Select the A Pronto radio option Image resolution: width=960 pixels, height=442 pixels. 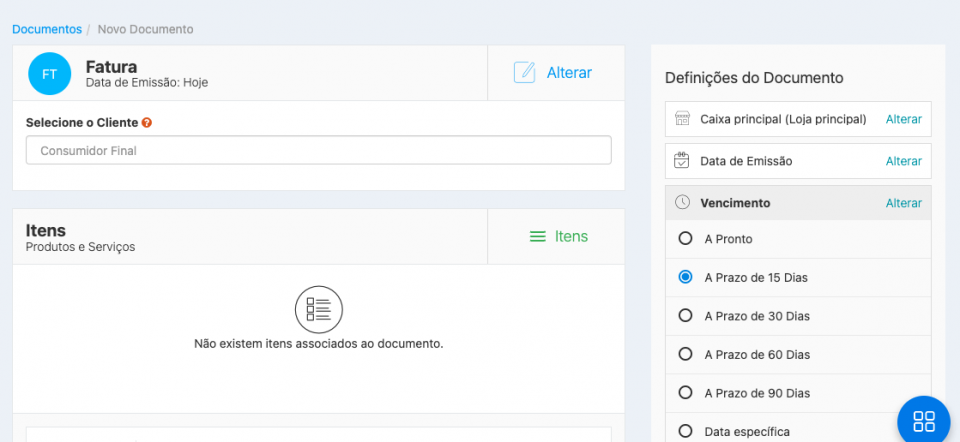[685, 239]
